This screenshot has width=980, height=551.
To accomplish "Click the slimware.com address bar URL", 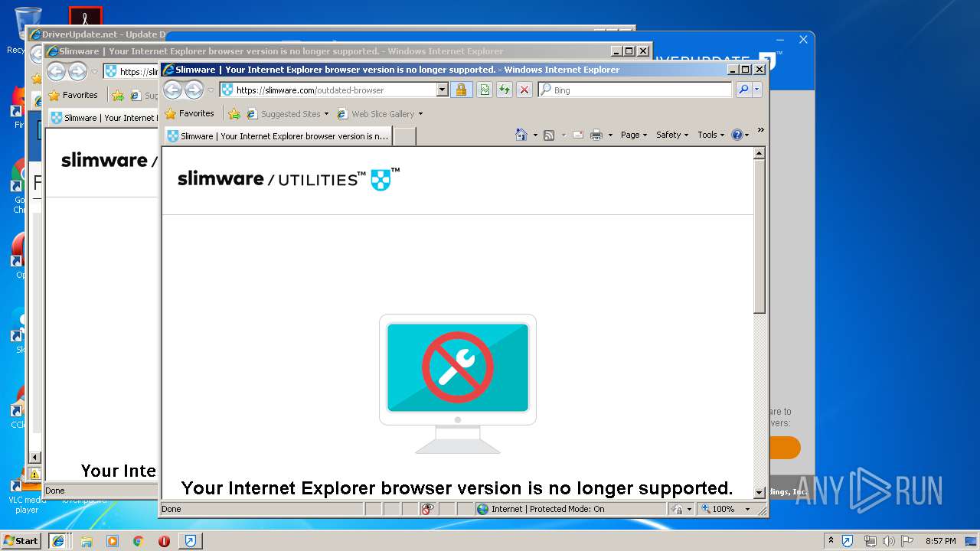I will click(310, 90).
